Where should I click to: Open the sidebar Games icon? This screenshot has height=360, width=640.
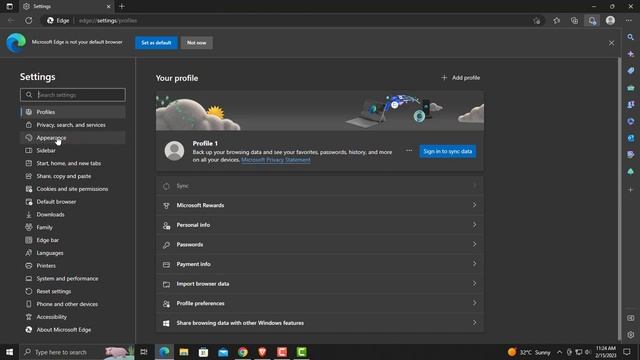pyautogui.click(x=631, y=104)
